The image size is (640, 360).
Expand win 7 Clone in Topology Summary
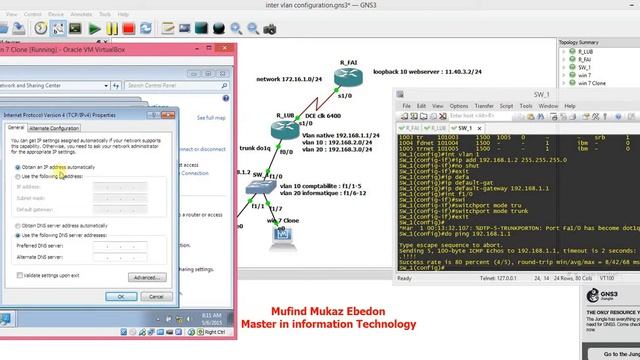[564, 83]
